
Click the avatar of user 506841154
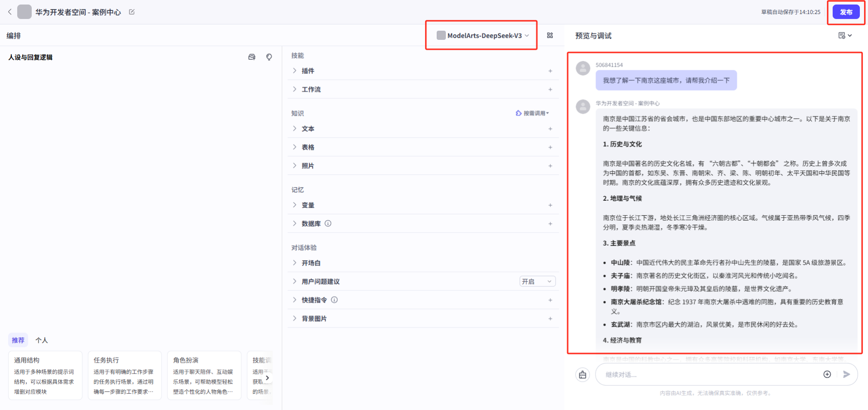point(583,68)
